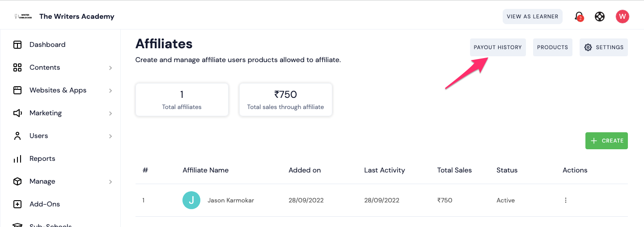Expand the Users submenu chevron

click(x=110, y=136)
